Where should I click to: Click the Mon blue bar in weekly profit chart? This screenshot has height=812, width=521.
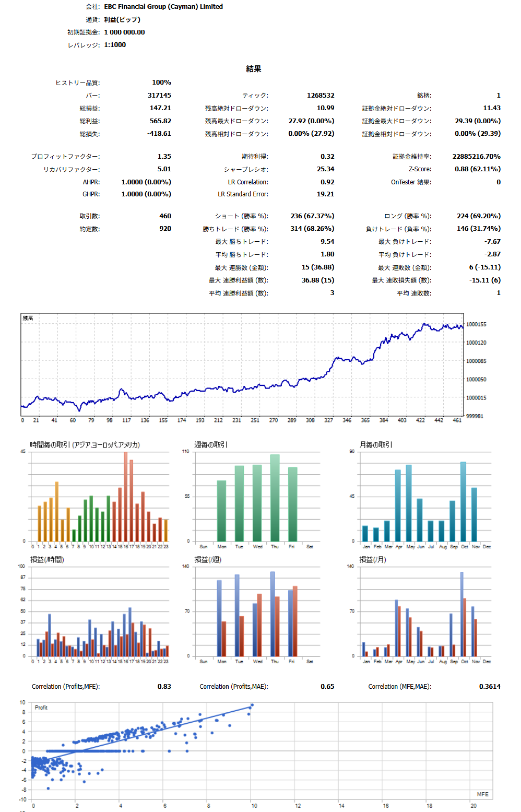pyautogui.click(x=219, y=618)
